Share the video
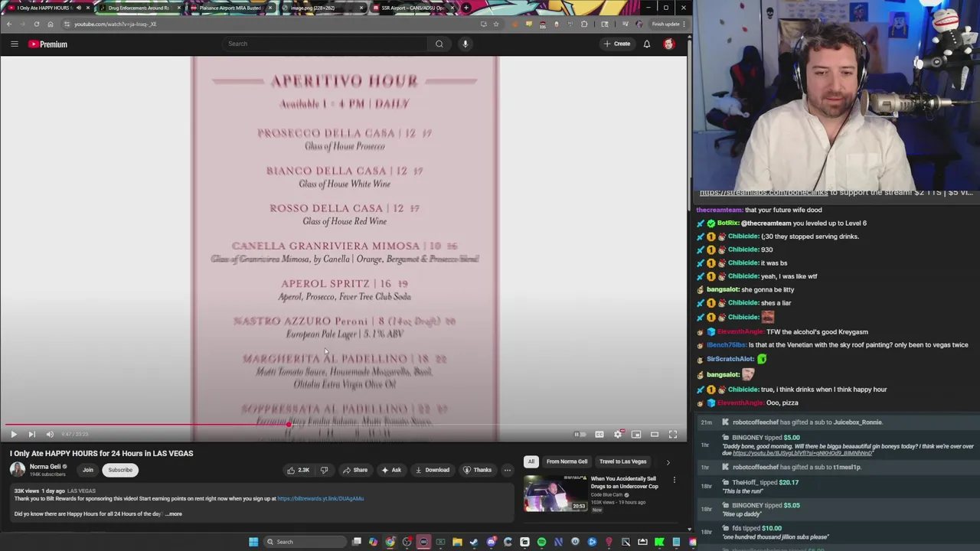The height and width of the screenshot is (551, 980). (355, 470)
